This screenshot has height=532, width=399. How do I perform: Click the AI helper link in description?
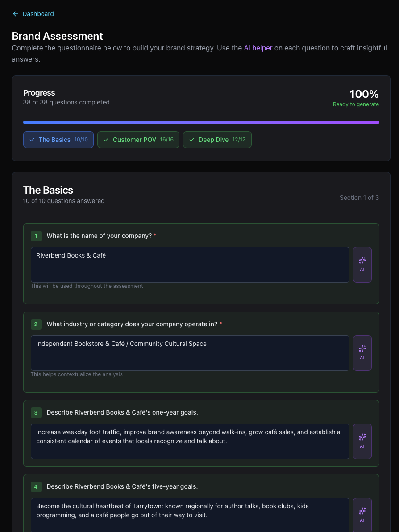[x=258, y=48]
